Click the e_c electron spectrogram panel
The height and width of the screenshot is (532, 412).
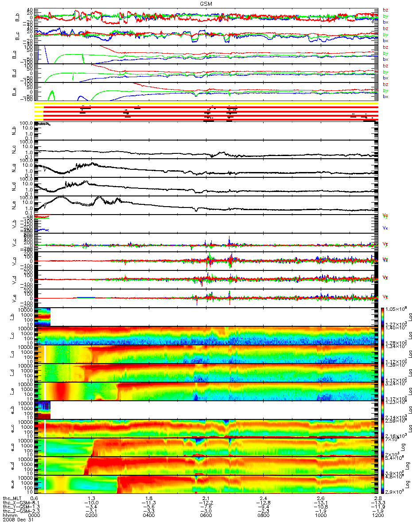tap(206, 428)
